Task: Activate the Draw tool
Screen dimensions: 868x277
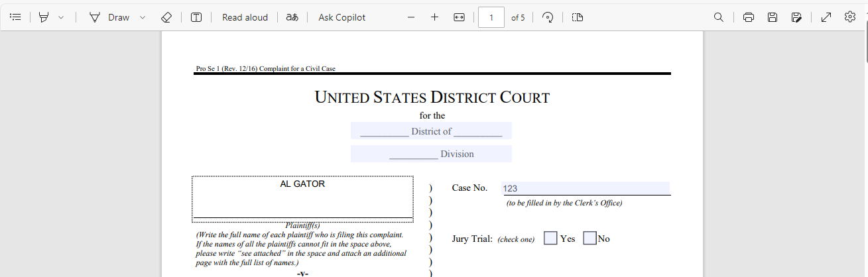Action: (111, 17)
